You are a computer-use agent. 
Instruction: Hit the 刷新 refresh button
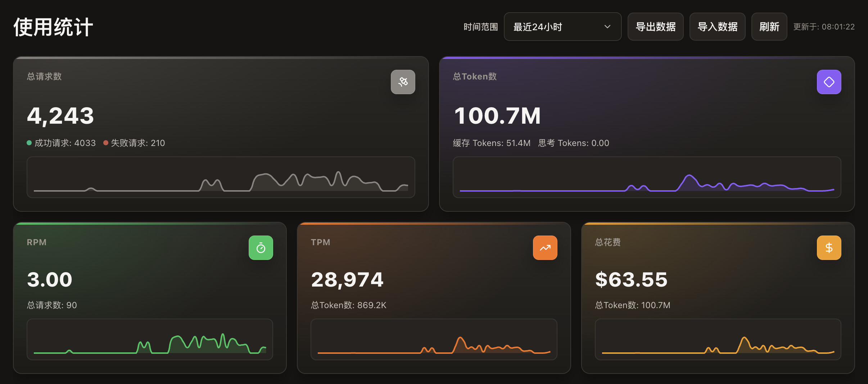click(769, 27)
